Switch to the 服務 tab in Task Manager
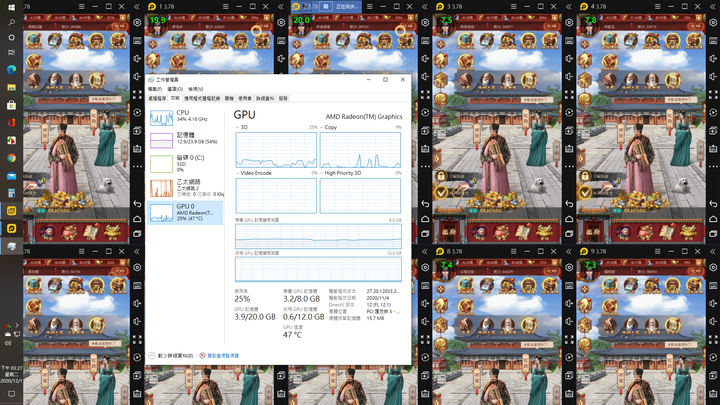The image size is (720, 405). pyautogui.click(x=283, y=98)
